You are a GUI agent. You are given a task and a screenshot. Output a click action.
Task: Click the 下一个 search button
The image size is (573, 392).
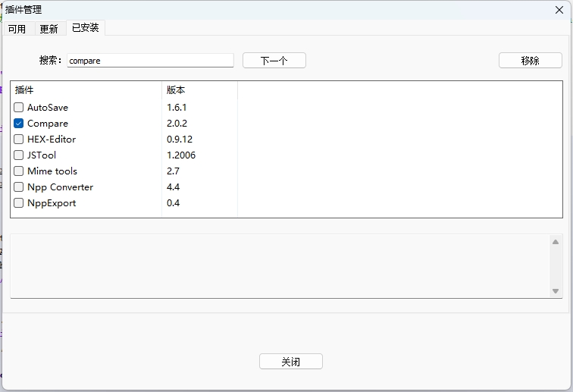[x=274, y=61]
